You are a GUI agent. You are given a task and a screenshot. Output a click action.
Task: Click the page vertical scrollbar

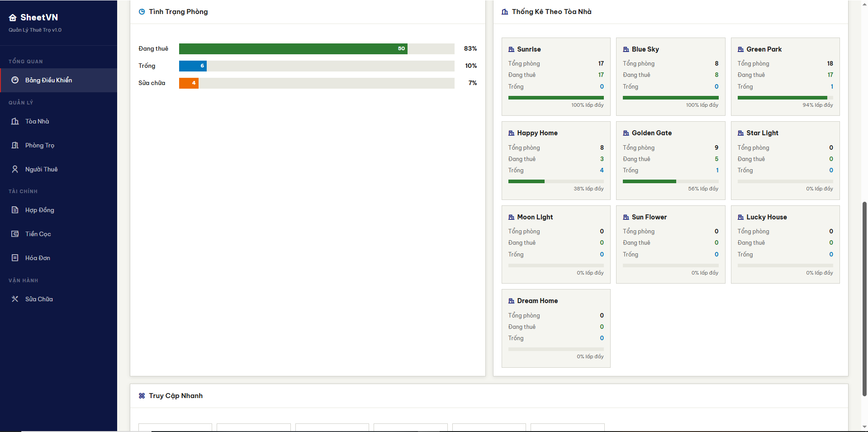click(x=864, y=299)
